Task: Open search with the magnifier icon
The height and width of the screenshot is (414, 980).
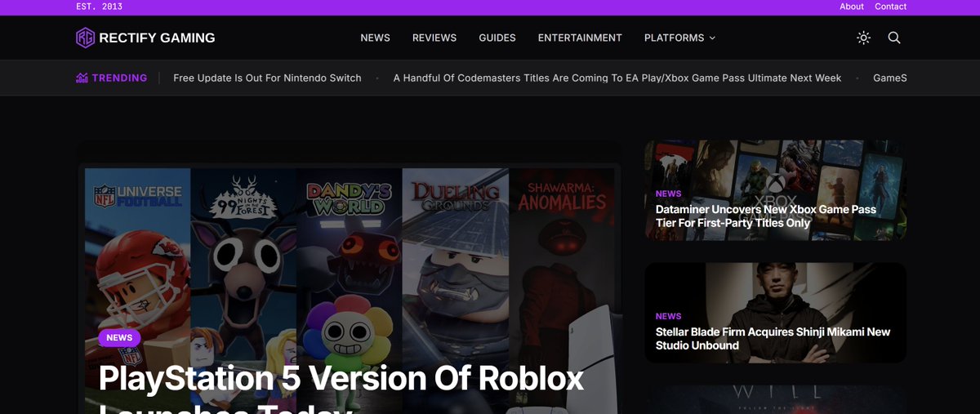Action: (894, 38)
